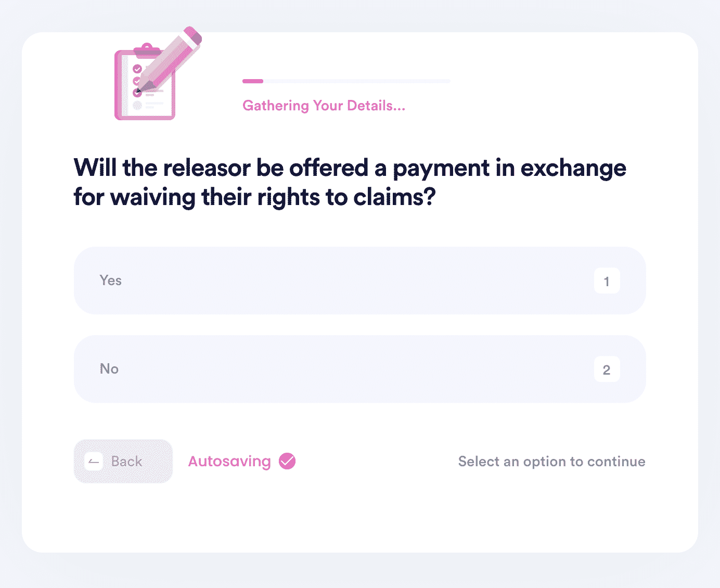Click the unfilled part of progress bar
Viewport: 720px width, 588px height.
[x=357, y=81]
